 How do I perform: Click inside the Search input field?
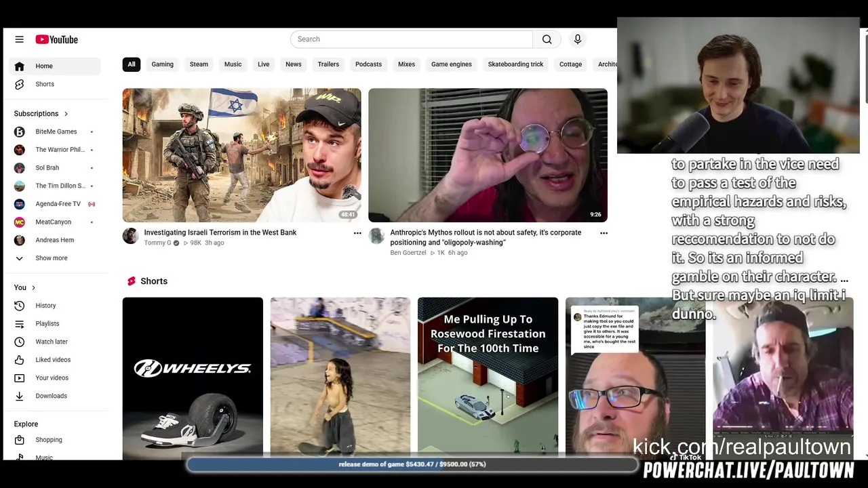(412, 39)
